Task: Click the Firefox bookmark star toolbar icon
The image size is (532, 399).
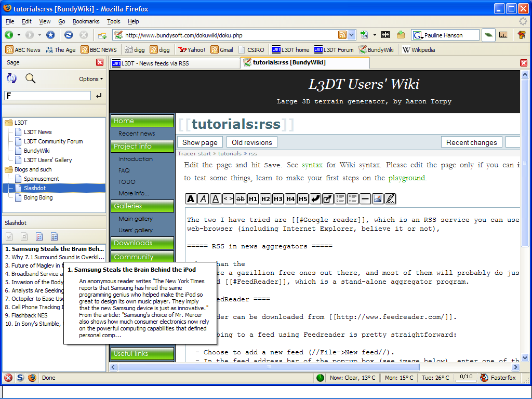Action: click(50, 35)
